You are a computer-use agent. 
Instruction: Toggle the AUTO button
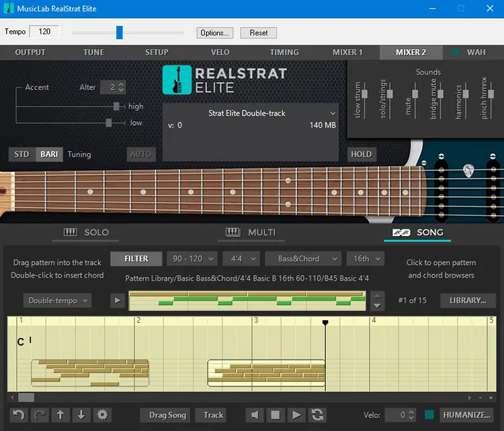[141, 155]
